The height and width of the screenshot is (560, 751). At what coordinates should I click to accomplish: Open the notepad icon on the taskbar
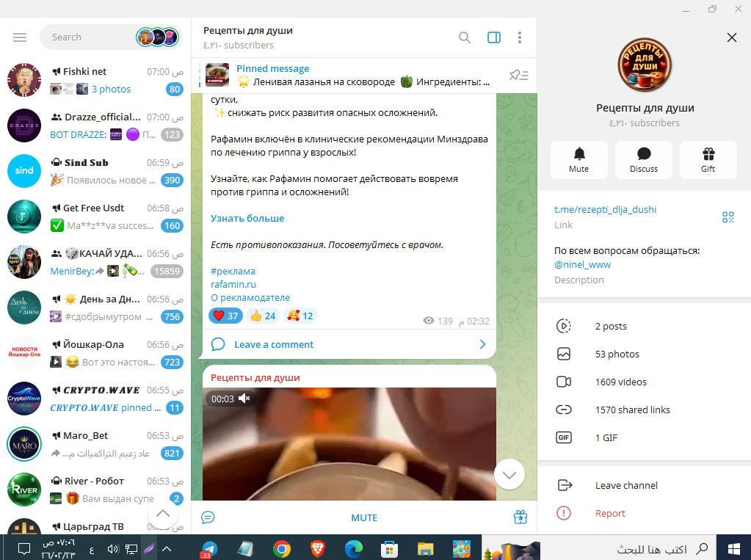pos(245,549)
